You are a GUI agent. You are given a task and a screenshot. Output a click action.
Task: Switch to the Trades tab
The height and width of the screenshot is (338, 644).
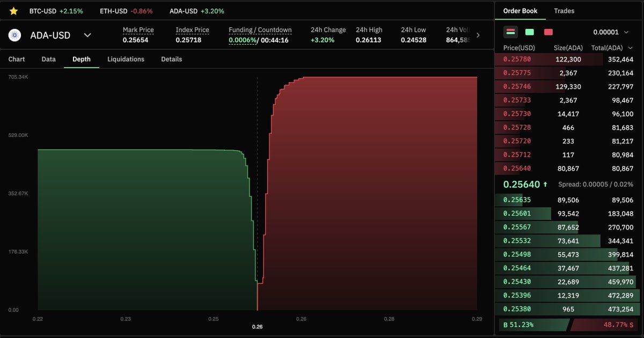pyautogui.click(x=564, y=11)
